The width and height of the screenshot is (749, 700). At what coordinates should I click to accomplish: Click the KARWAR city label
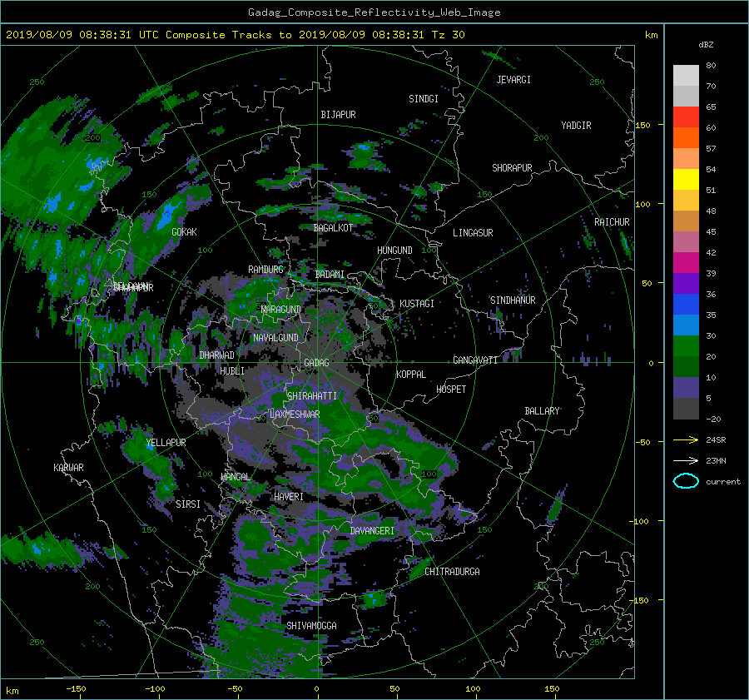coord(68,468)
